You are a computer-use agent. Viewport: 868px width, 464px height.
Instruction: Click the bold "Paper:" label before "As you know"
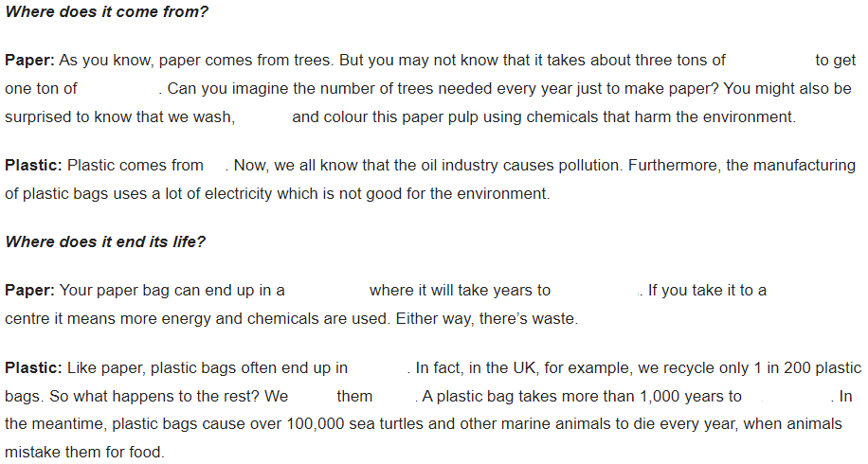(30, 61)
